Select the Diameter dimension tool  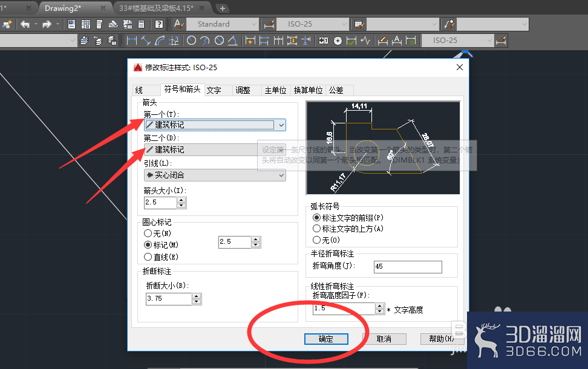pos(219,41)
